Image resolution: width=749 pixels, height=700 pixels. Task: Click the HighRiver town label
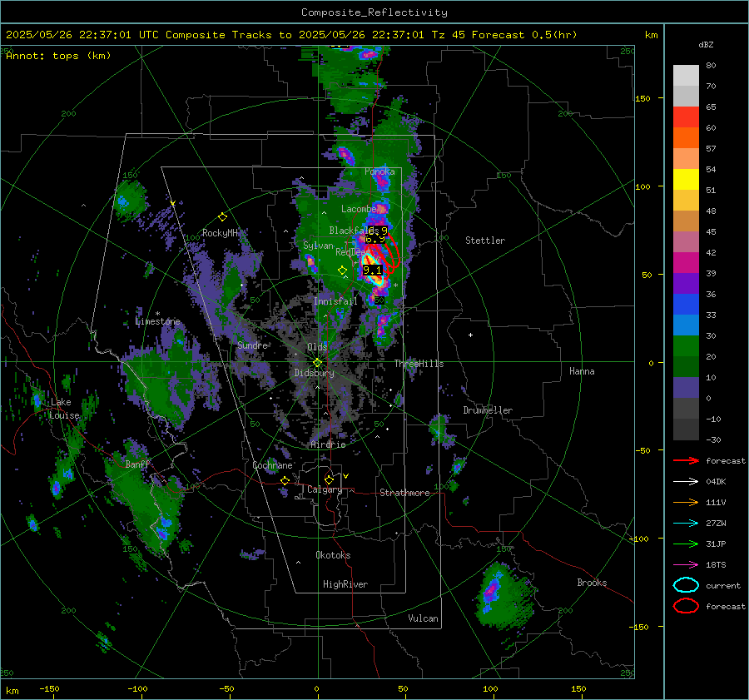pyautogui.click(x=345, y=584)
